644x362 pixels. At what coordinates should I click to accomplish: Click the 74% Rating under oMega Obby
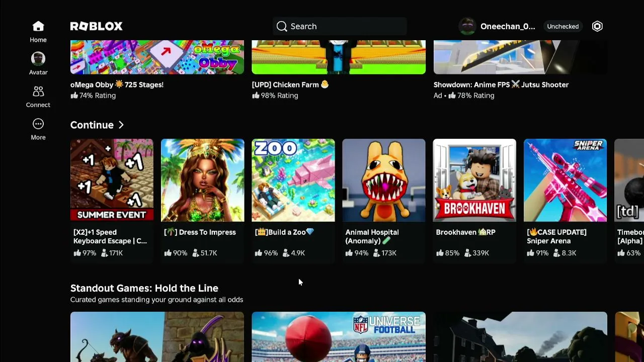point(93,96)
